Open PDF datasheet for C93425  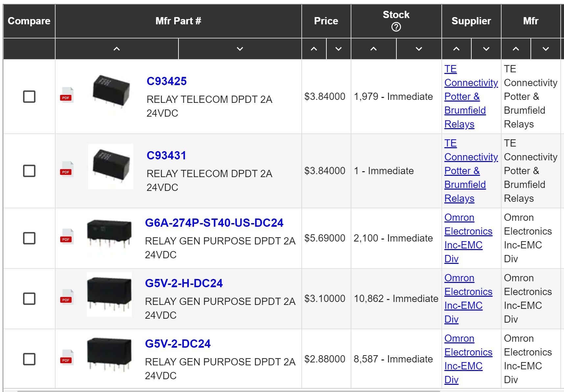click(x=67, y=95)
